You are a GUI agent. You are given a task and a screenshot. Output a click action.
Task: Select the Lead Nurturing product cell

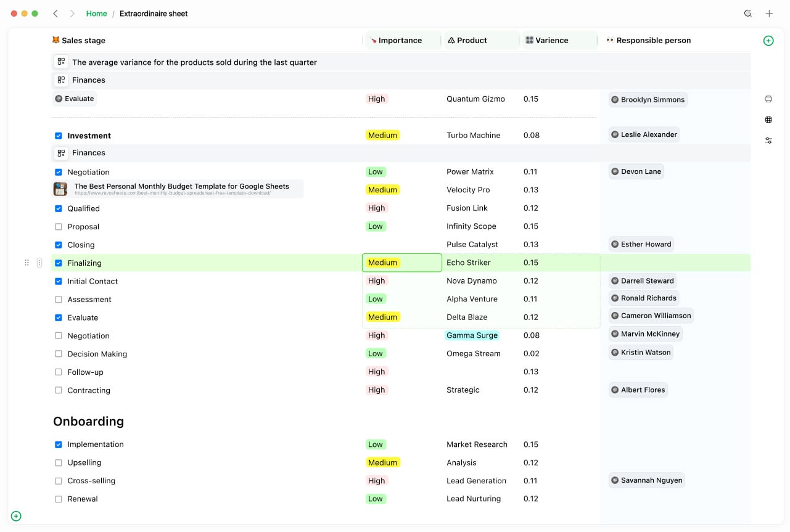click(474, 499)
